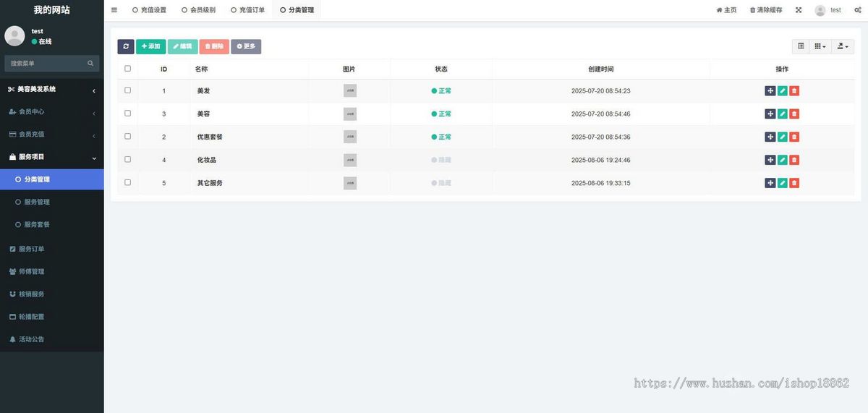Click the delete trash icon for 其它服务
The height and width of the screenshot is (413, 868).
click(794, 183)
